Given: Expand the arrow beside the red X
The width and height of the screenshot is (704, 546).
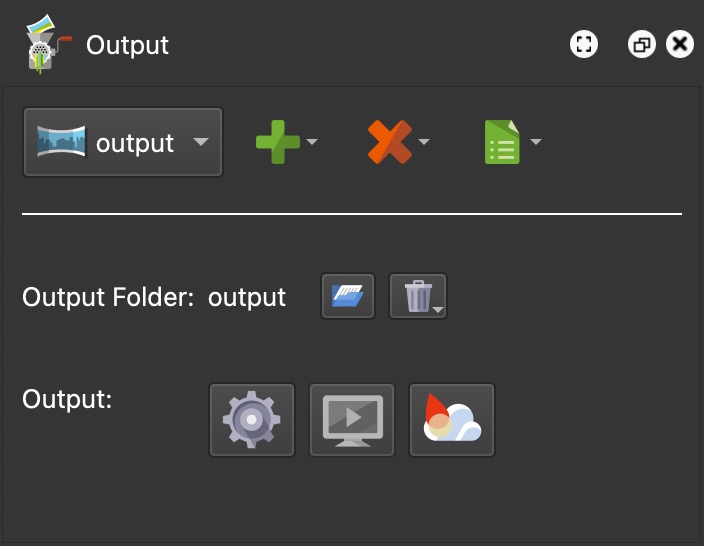Looking at the screenshot, I should tap(424, 142).
